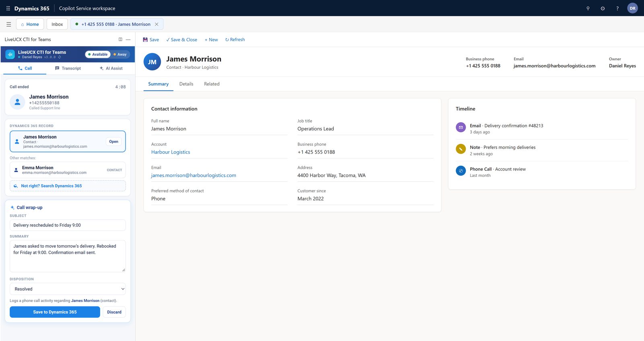Open the Inbox tab

tap(57, 24)
